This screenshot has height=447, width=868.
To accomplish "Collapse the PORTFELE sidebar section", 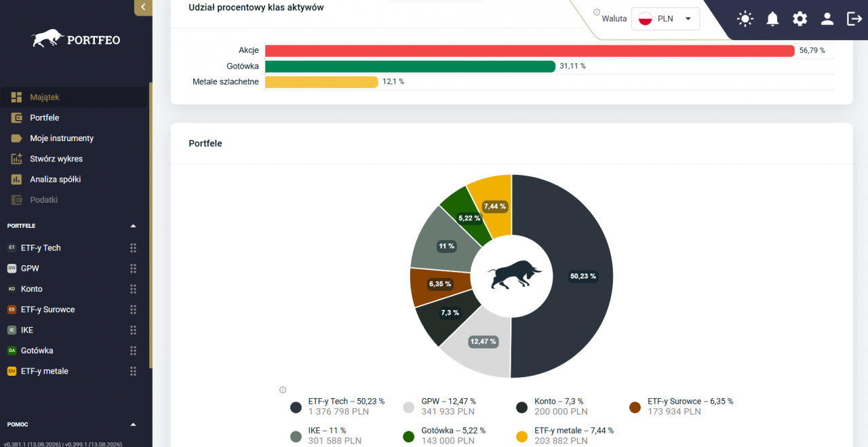I will coord(133,226).
